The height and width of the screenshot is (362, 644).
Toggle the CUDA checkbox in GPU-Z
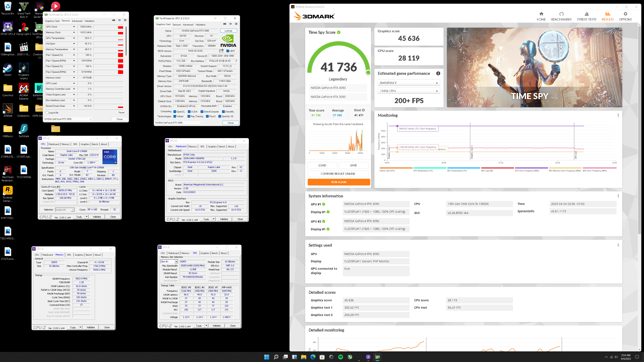click(x=189, y=112)
